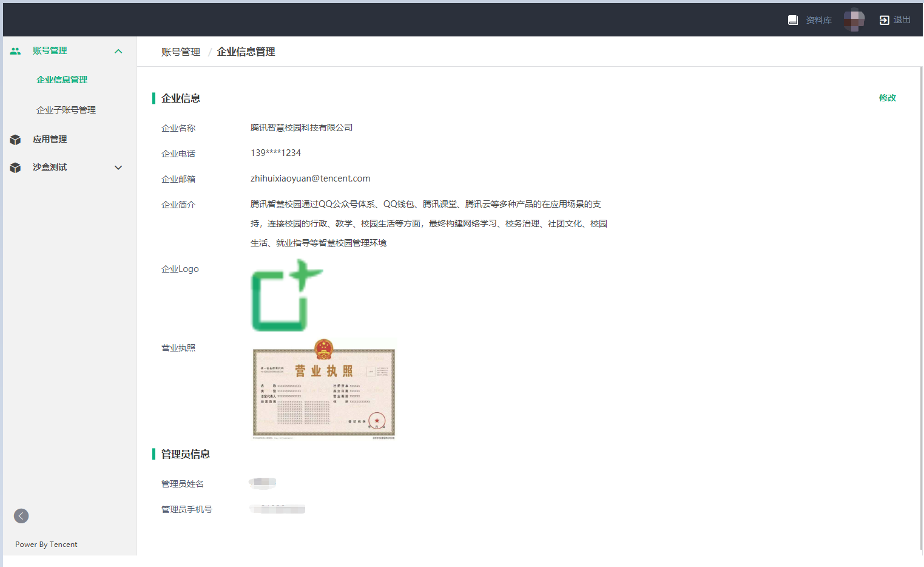Open 企业信息管理 in the sidebar

pos(62,80)
